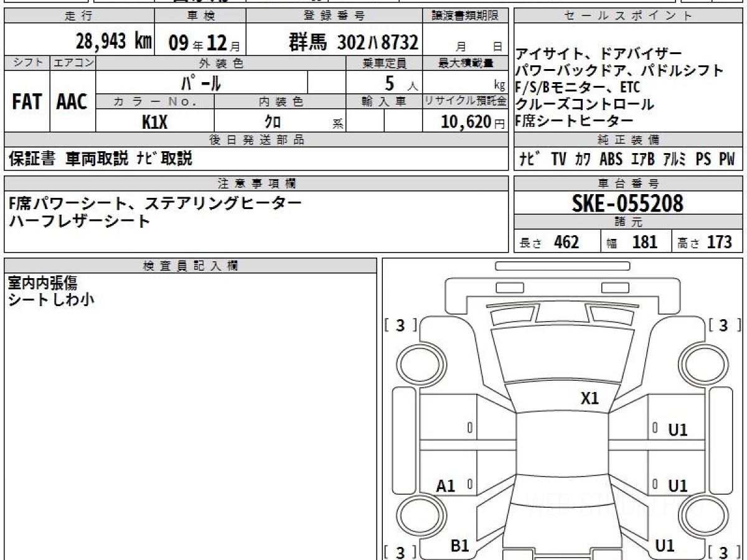The height and width of the screenshot is (560, 747).
Task: Click the 乗車定員 header
Action: [384, 63]
